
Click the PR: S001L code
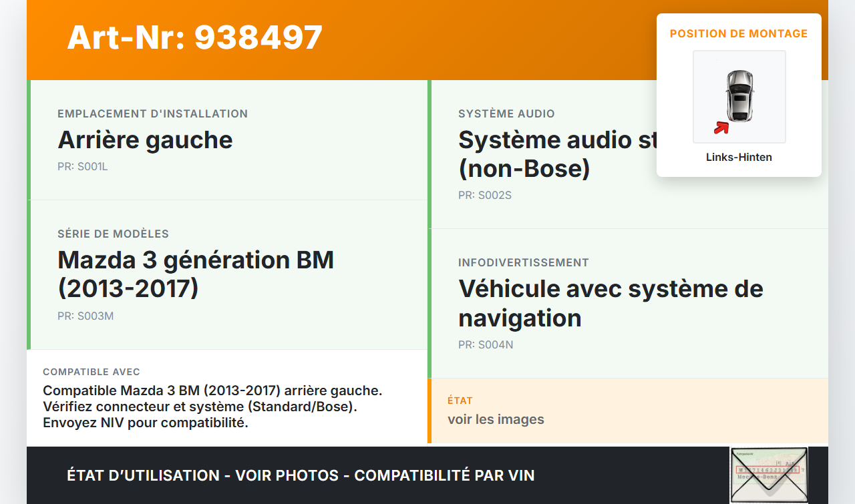(82, 167)
